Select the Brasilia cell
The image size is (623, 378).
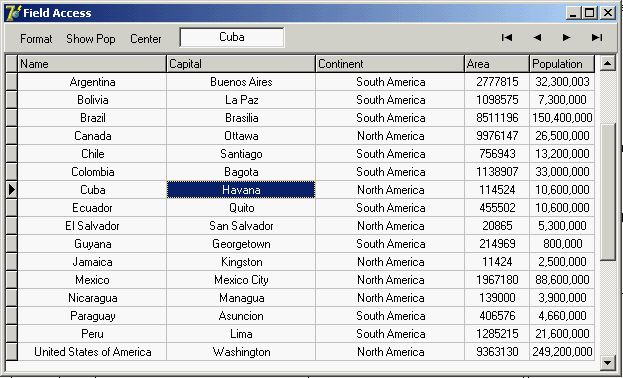coord(241,118)
